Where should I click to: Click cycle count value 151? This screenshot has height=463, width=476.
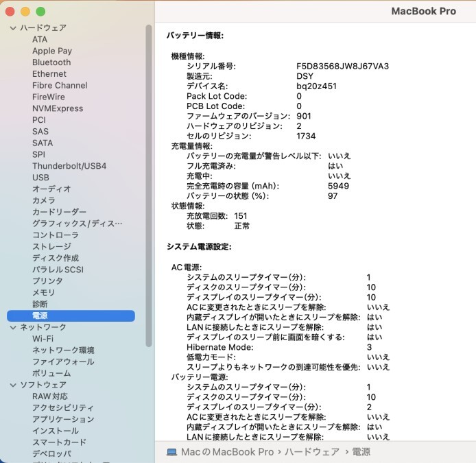click(x=241, y=216)
